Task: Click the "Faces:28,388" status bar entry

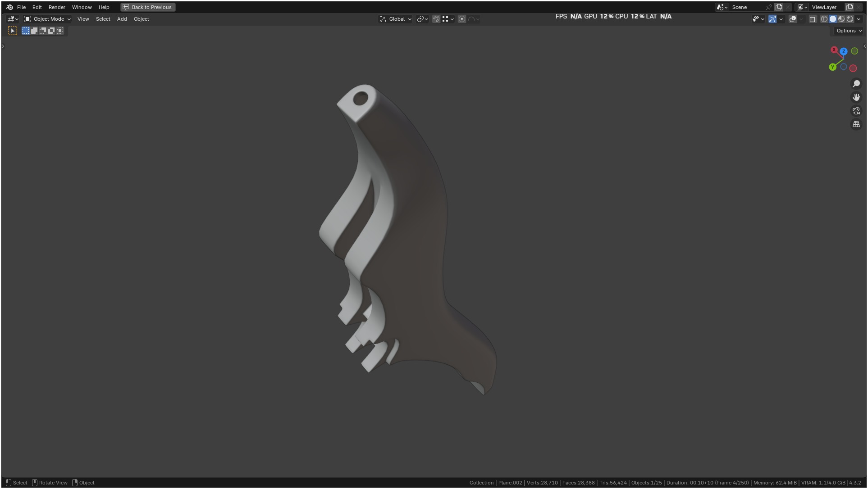Action: pyautogui.click(x=579, y=483)
